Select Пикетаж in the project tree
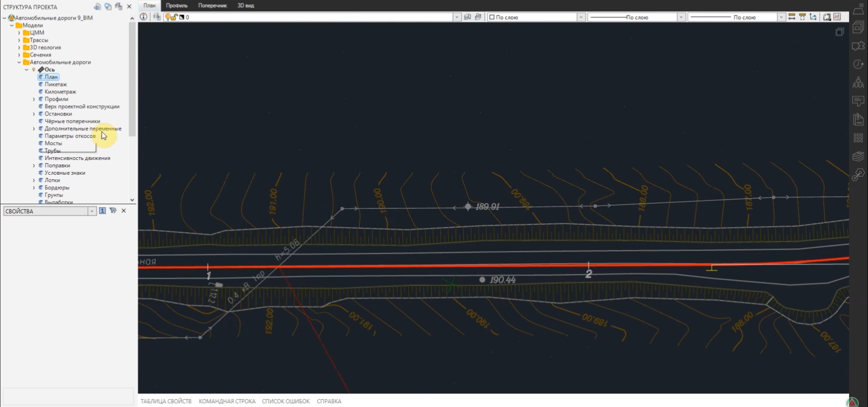This screenshot has height=407, width=868. [55, 84]
